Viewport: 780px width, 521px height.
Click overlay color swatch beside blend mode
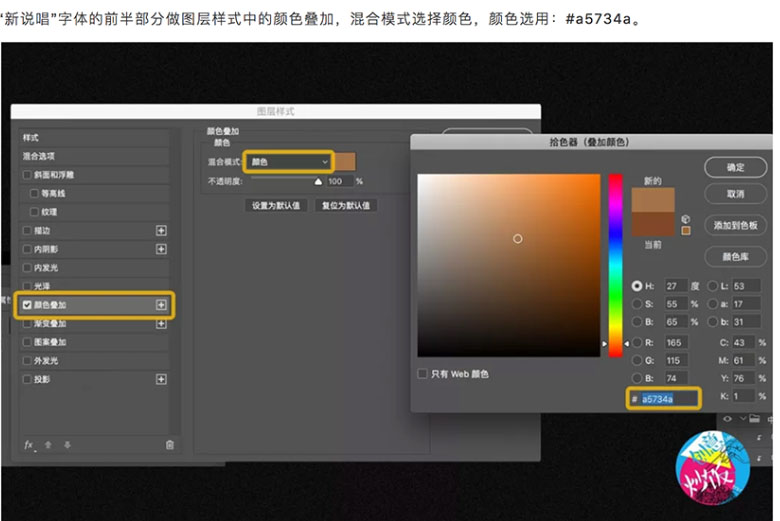coord(345,162)
